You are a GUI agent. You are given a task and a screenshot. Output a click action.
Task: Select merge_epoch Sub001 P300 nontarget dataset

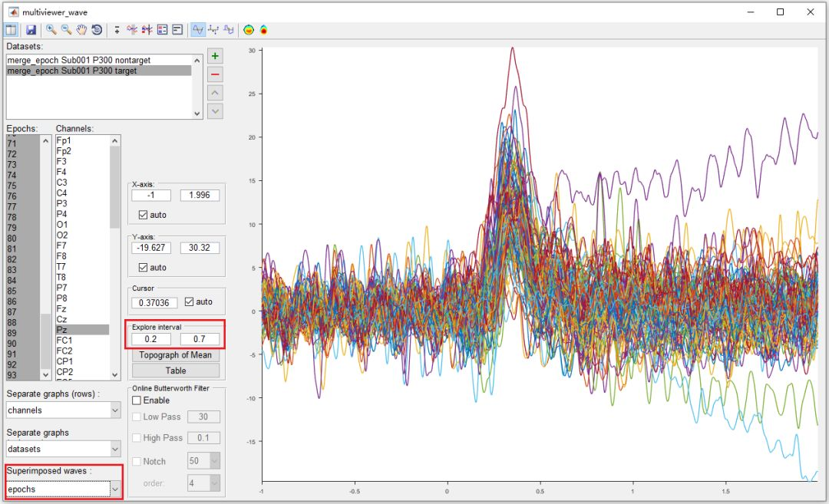tap(99, 61)
